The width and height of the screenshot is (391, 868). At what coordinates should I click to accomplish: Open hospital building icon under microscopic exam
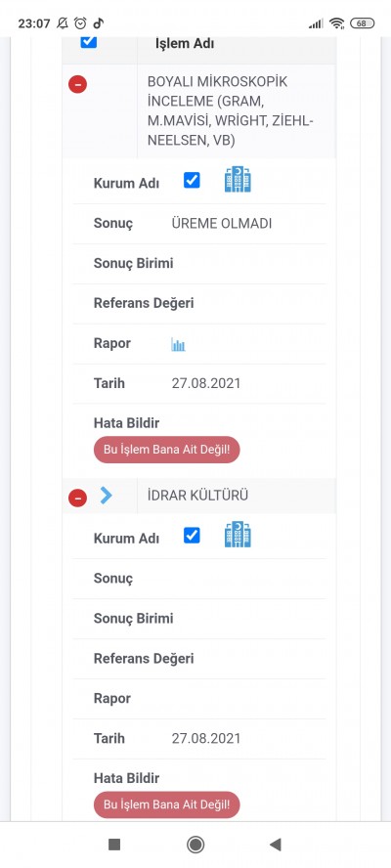[238, 179]
